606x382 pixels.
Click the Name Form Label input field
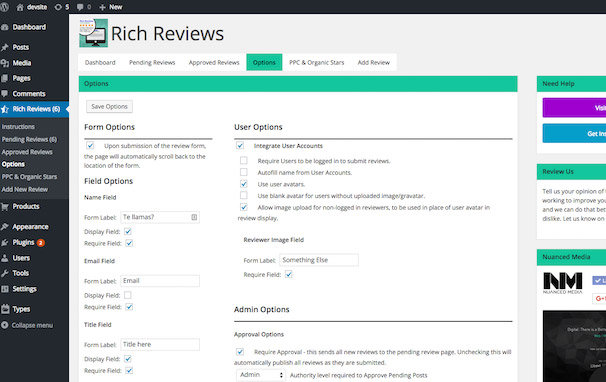click(160, 217)
